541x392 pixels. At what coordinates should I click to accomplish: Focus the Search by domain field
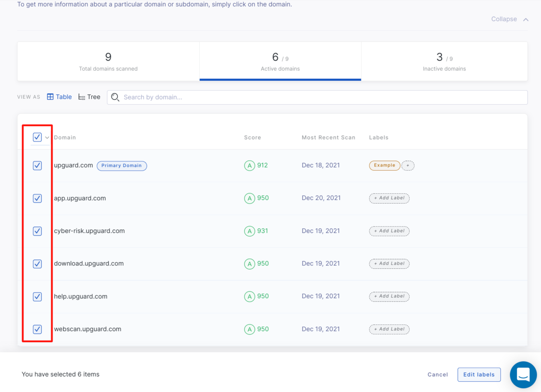(x=317, y=97)
